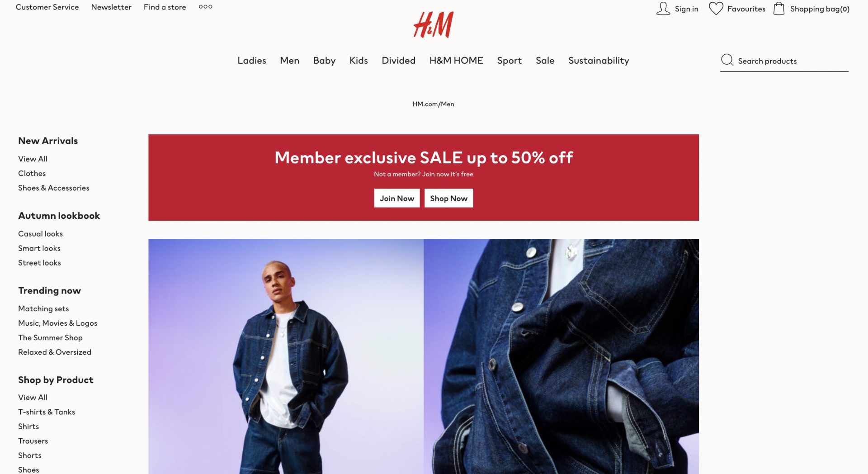Screen dimensions: 868x474
Task: Click the Join Now button
Action: coord(397,198)
